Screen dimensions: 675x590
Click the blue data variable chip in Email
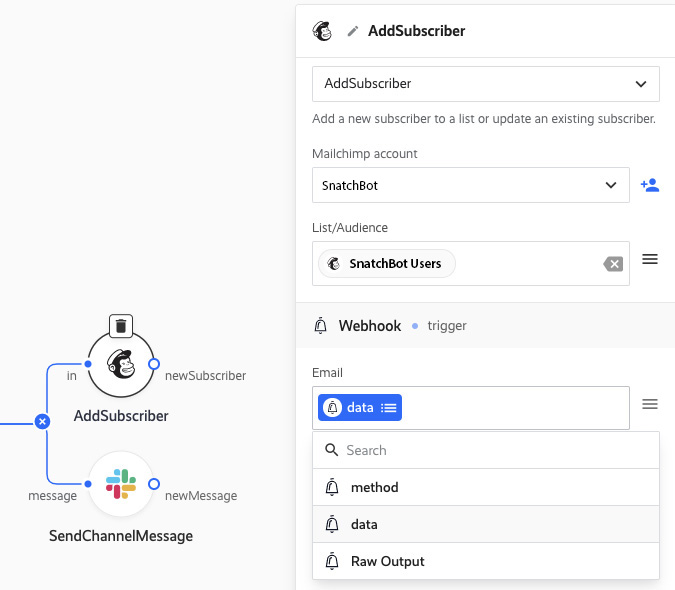pos(359,408)
